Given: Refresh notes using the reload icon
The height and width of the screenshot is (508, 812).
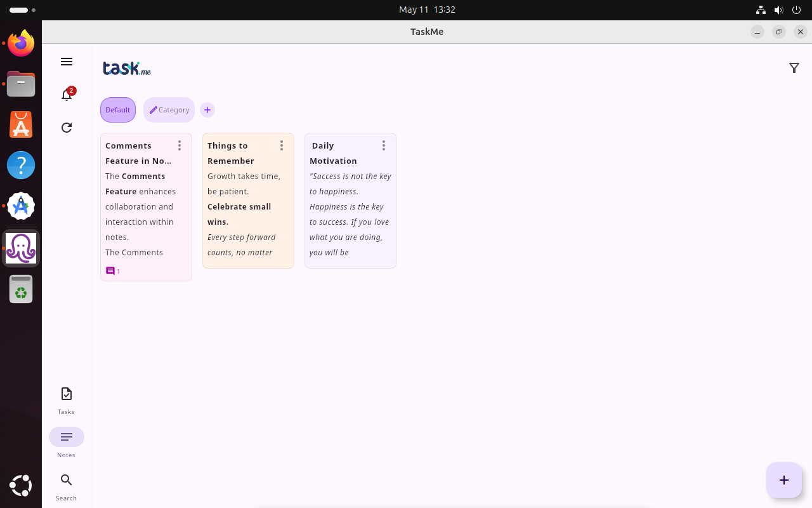Looking at the screenshot, I should point(66,128).
